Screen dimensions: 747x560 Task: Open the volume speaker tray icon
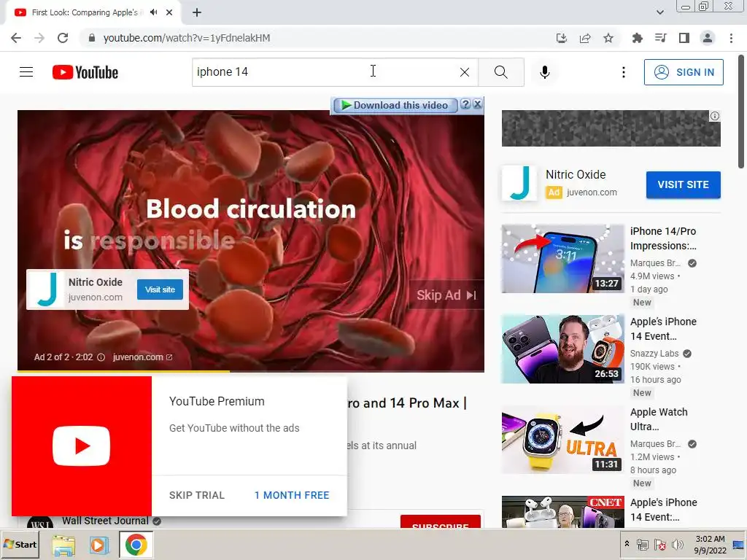677,545
